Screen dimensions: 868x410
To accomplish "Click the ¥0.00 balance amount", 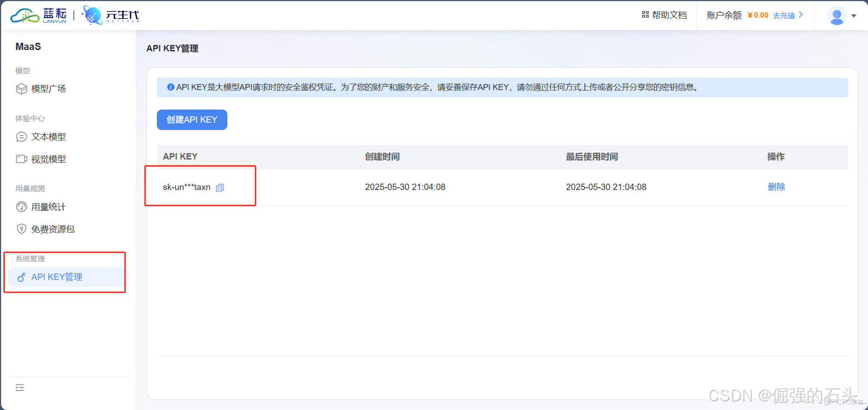I will pos(758,15).
